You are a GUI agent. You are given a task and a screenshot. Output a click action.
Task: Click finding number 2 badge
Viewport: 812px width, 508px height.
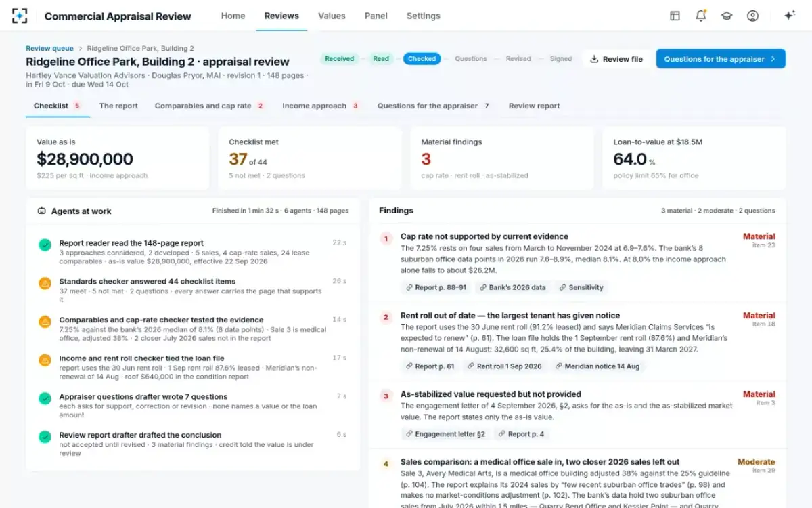point(386,317)
